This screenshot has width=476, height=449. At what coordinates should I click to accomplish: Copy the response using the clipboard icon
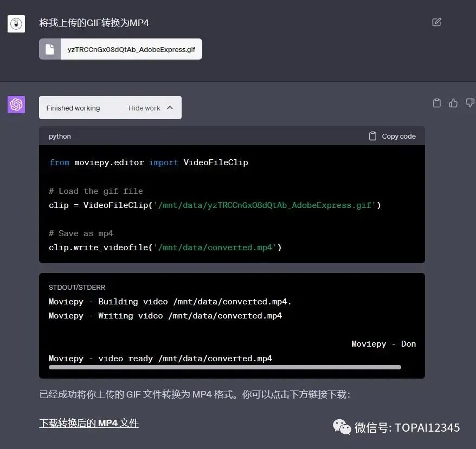point(436,103)
